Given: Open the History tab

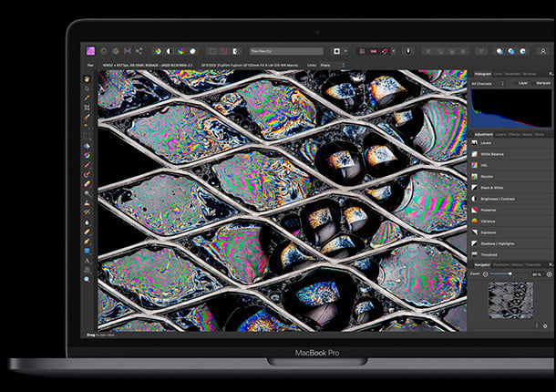Looking at the screenshot, I should pos(517,264).
